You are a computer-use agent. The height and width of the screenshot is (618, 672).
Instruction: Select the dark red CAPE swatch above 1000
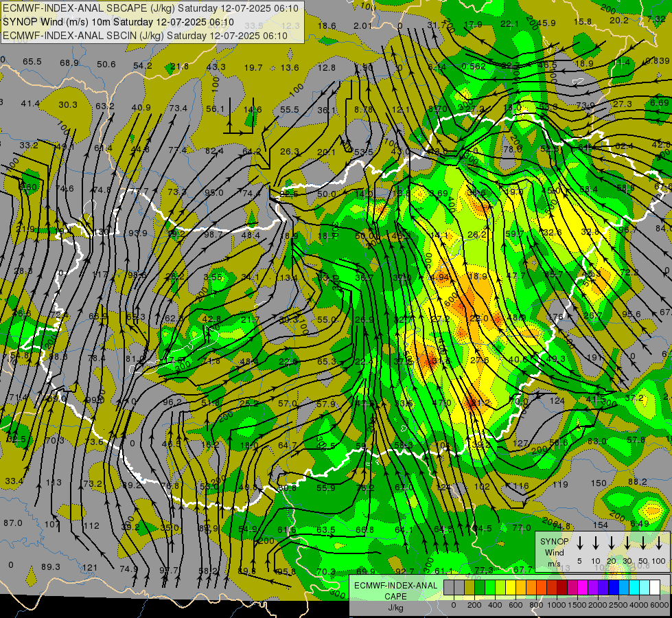point(562,588)
